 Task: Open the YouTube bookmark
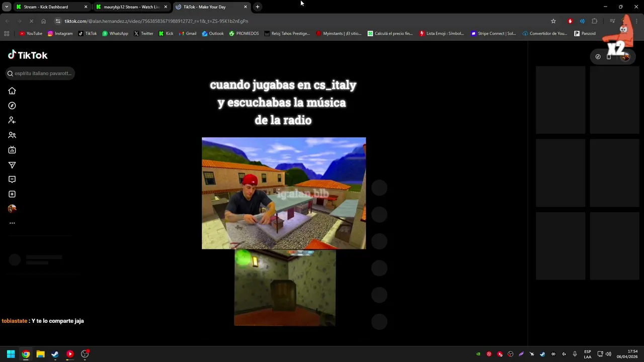31,34
